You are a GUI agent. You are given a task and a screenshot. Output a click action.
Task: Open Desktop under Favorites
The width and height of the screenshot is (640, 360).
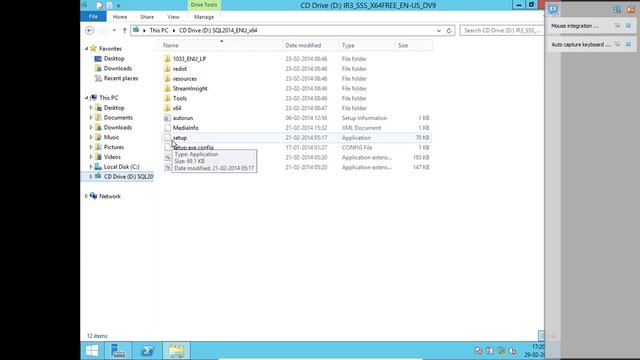(x=114, y=58)
